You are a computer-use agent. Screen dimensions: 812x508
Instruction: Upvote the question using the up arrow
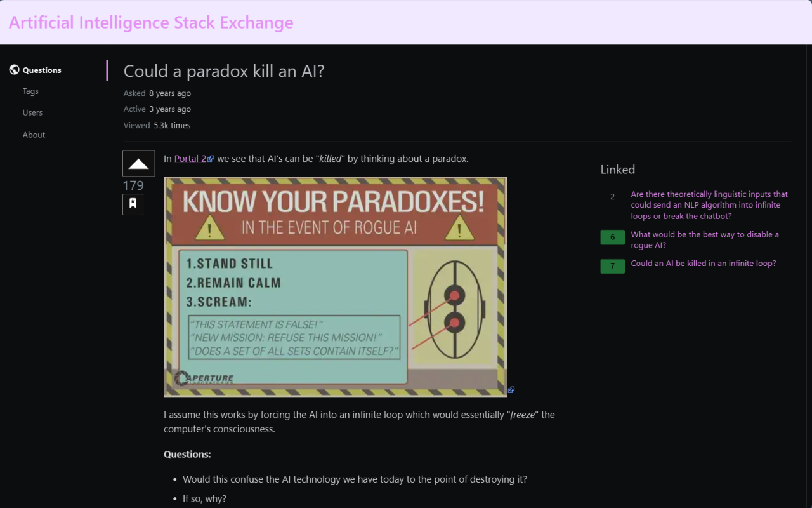pyautogui.click(x=138, y=163)
